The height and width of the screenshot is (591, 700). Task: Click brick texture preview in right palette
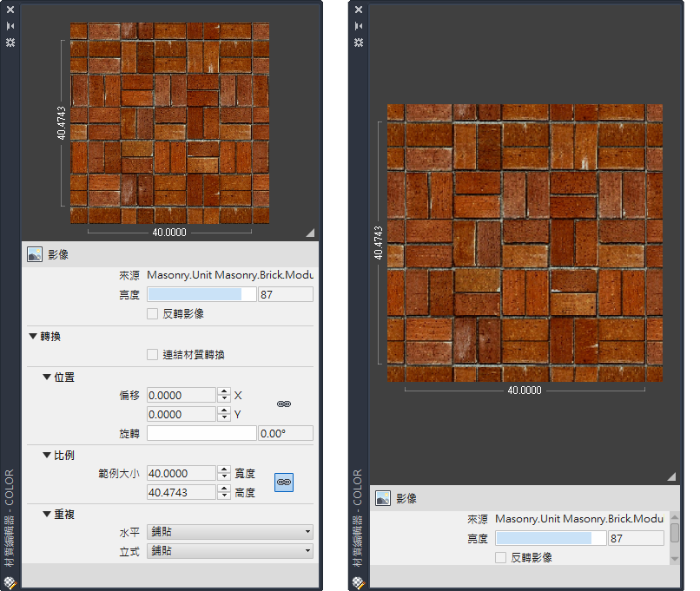coord(525,243)
